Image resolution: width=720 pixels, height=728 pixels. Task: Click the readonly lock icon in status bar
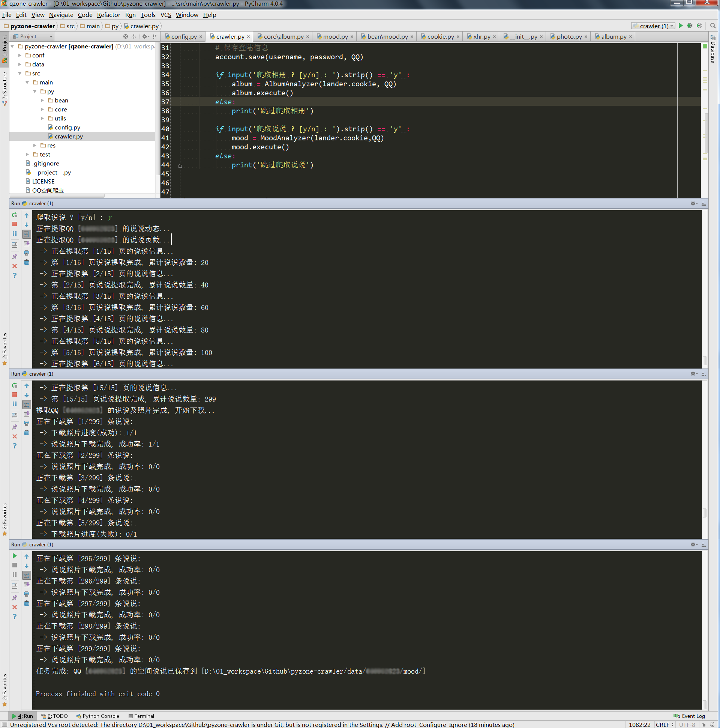point(703,724)
